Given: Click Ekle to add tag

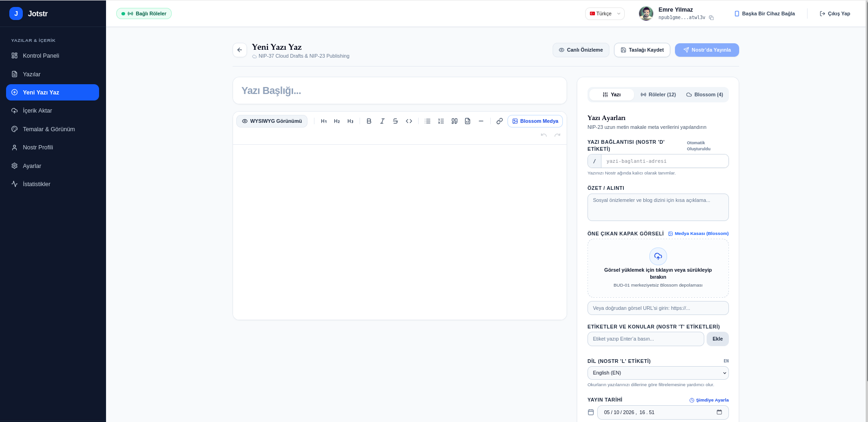Looking at the screenshot, I should (718, 339).
